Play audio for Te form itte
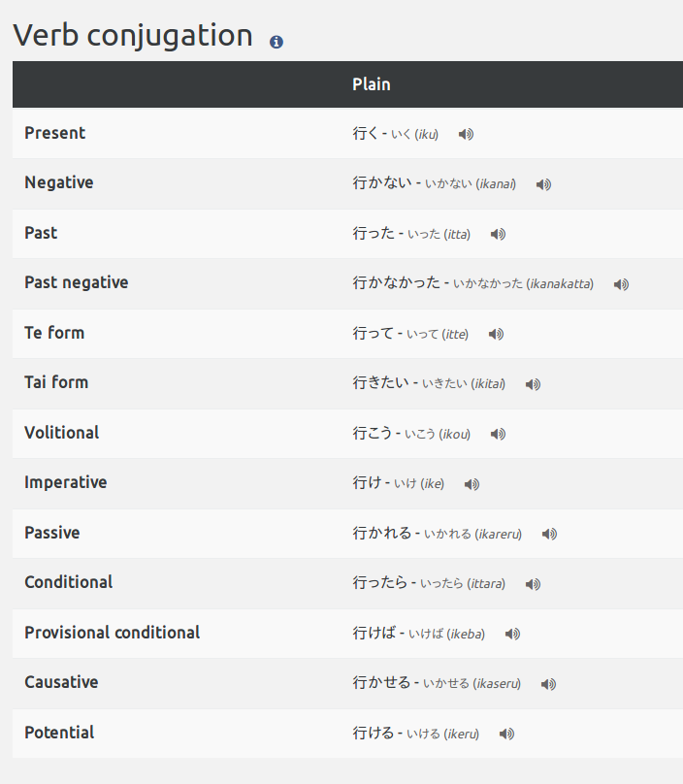Viewport: 683px width, 784px height. pyautogui.click(x=496, y=334)
